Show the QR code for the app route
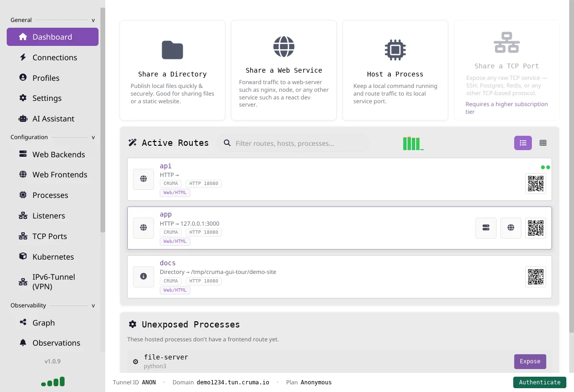Image resolution: width=574 pixels, height=392 pixels. 536,228
